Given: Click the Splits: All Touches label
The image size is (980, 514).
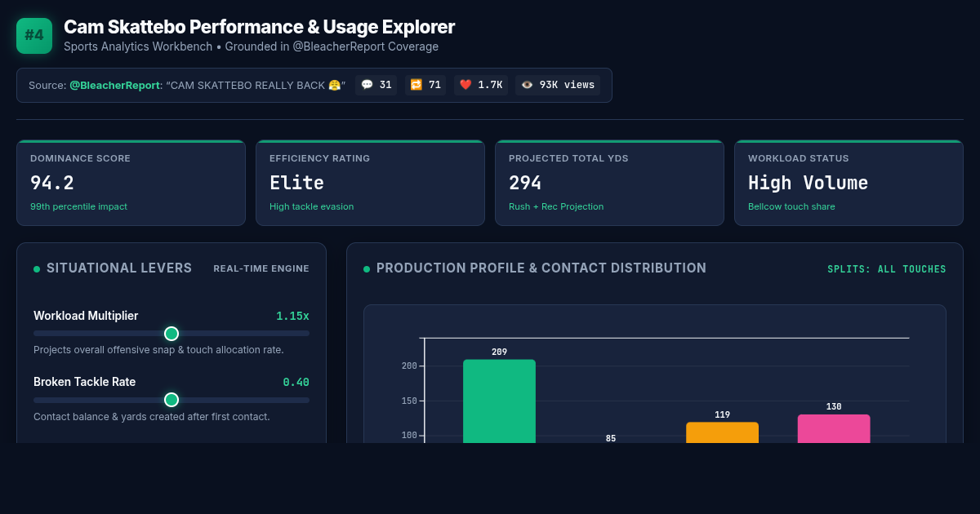Looking at the screenshot, I should click(887, 269).
